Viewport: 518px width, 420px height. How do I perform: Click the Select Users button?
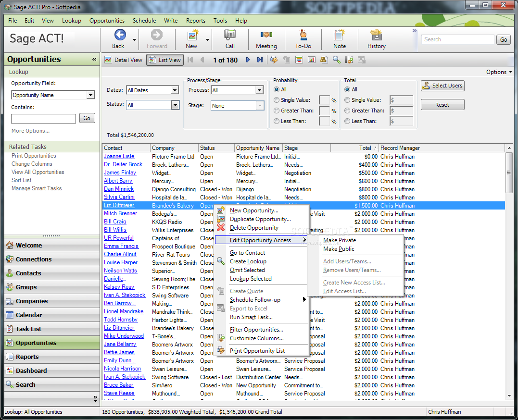[442, 86]
